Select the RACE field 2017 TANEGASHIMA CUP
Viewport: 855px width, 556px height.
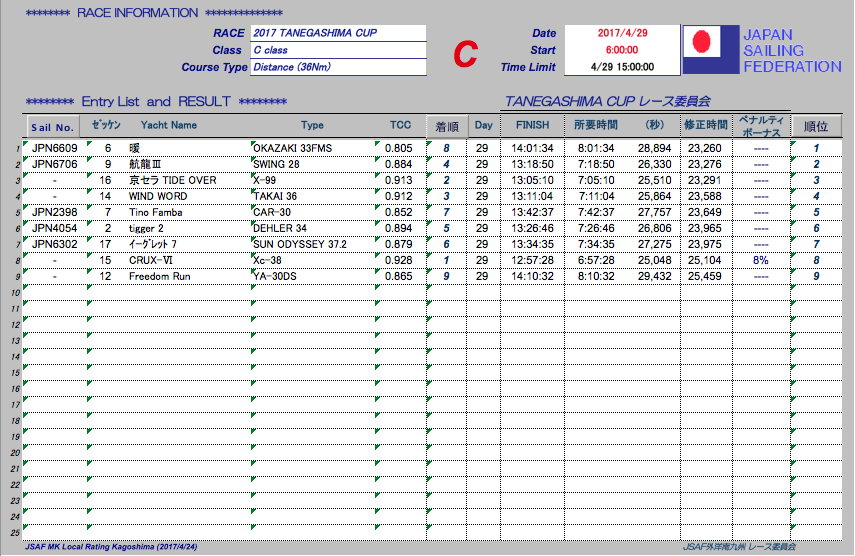click(x=338, y=33)
